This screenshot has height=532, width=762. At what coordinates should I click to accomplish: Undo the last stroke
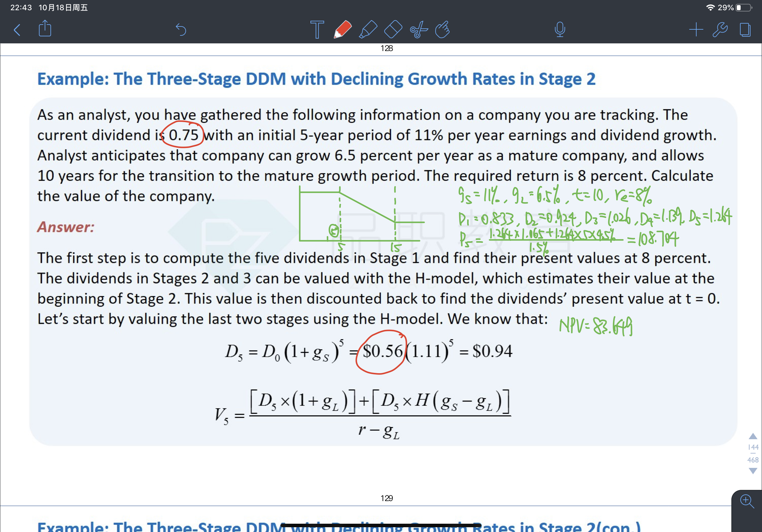click(x=181, y=30)
